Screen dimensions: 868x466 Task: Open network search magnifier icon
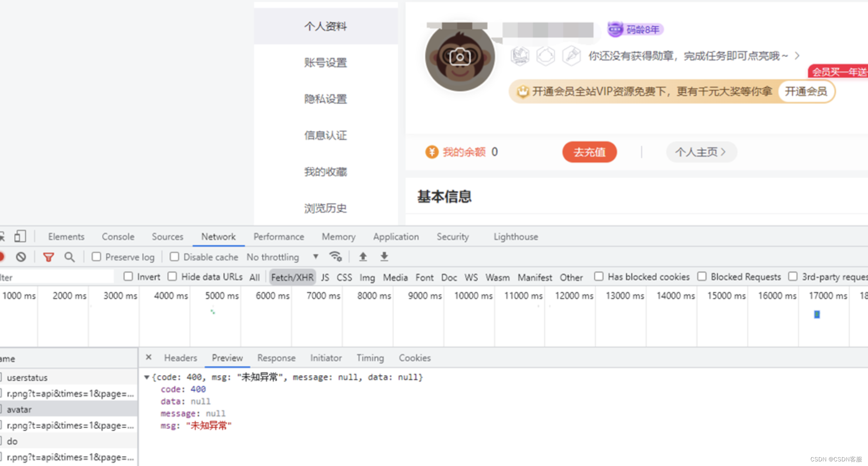coord(70,257)
